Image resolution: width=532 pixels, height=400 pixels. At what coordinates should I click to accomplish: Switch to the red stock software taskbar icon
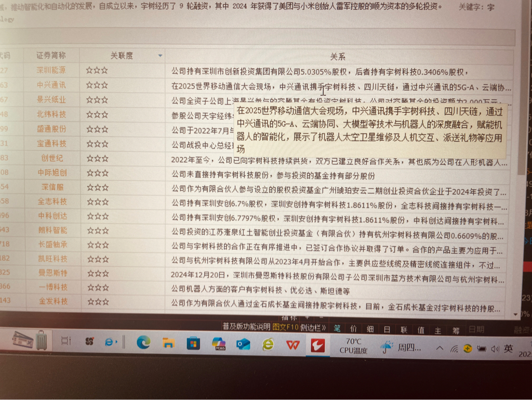318,346
